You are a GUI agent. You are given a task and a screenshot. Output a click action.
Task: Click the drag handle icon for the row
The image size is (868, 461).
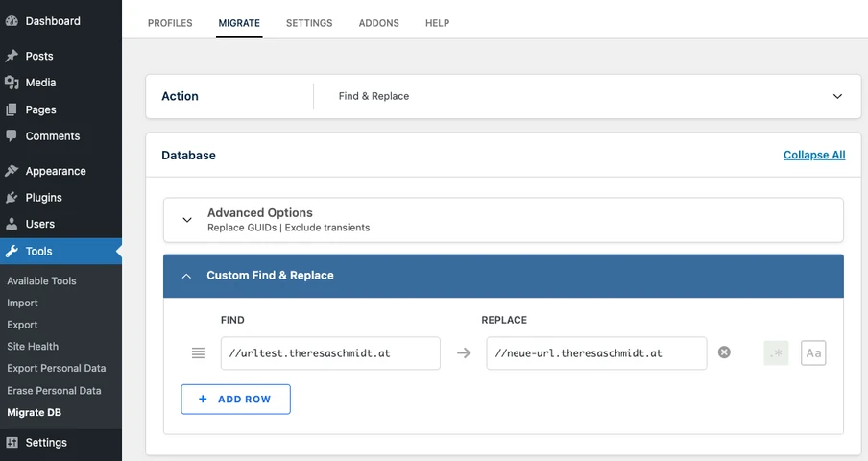click(198, 353)
